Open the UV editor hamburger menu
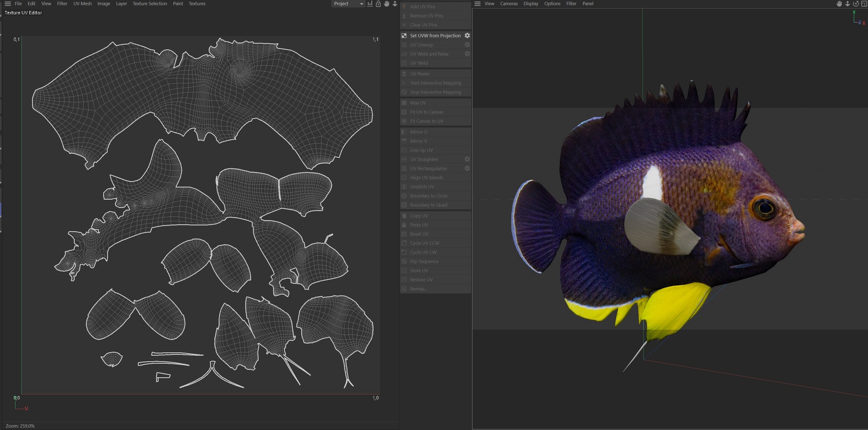Image resolution: width=868 pixels, height=430 pixels. point(8,4)
